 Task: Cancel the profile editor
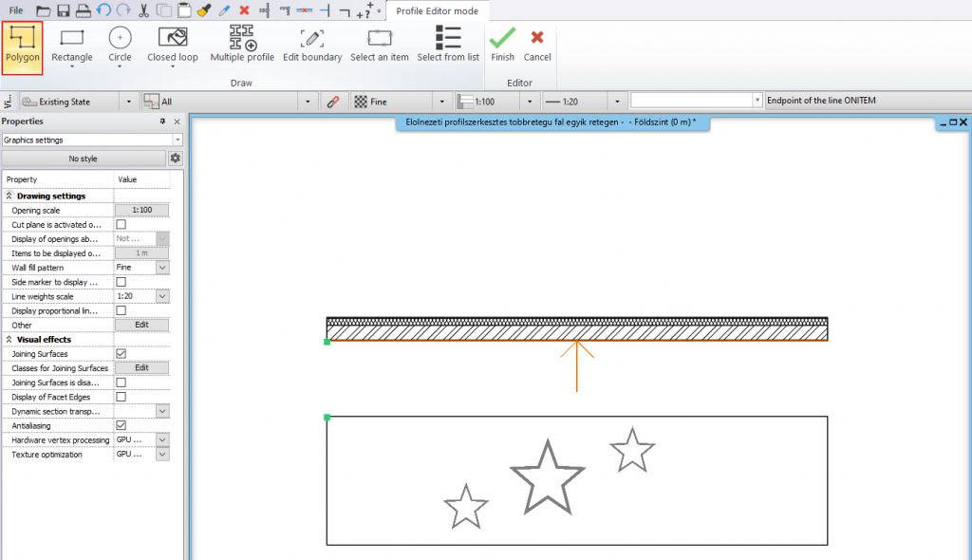537,45
